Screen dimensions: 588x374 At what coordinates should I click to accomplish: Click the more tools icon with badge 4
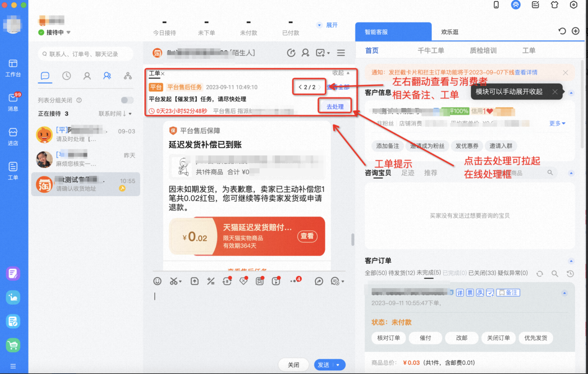pos(295,280)
